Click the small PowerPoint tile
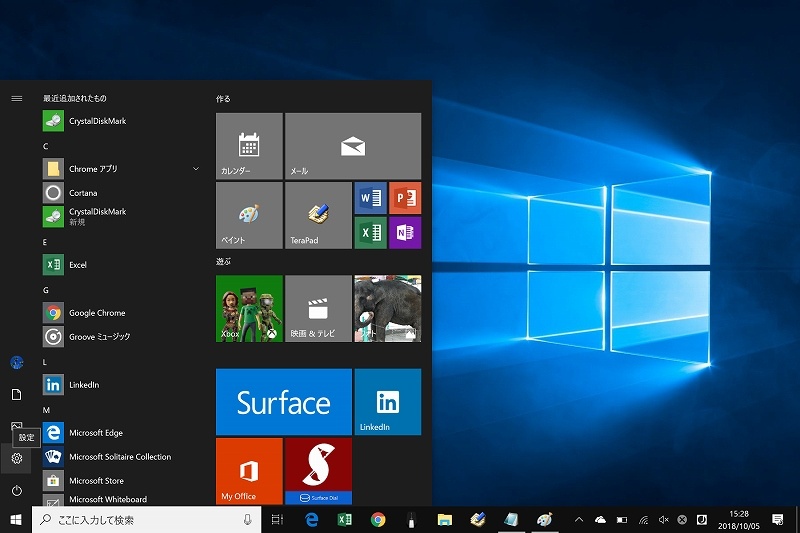Viewport: 800px width, 533px height. tap(405, 198)
